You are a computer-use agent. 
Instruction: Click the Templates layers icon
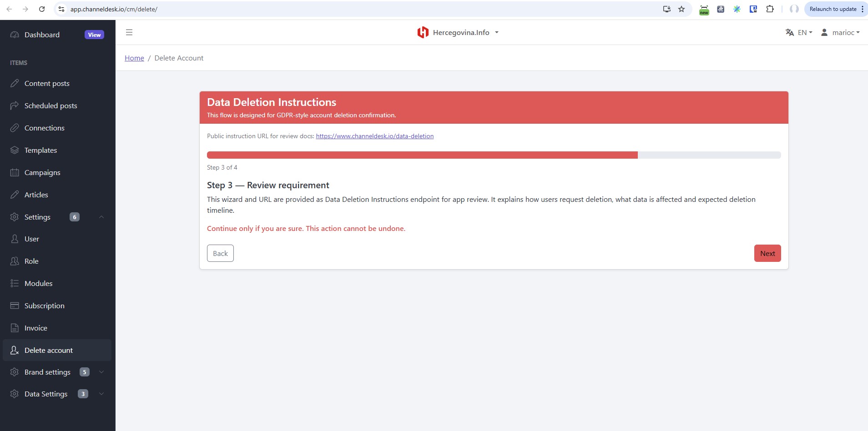coord(15,150)
